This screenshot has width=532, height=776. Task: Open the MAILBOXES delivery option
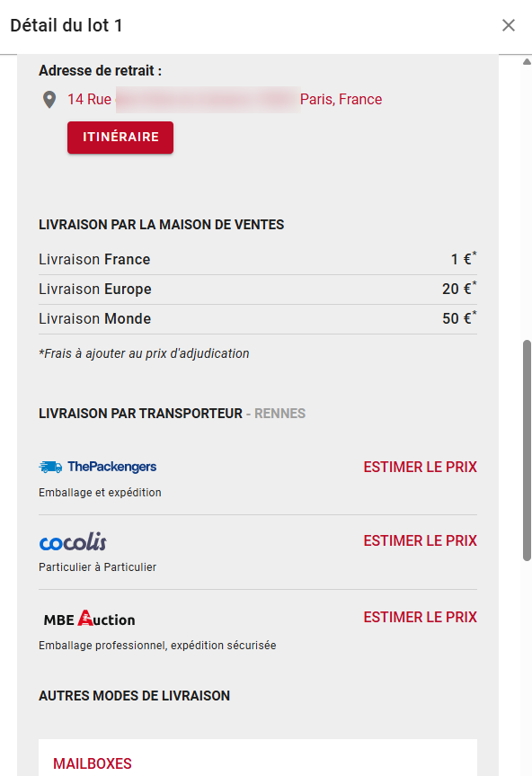(x=93, y=763)
